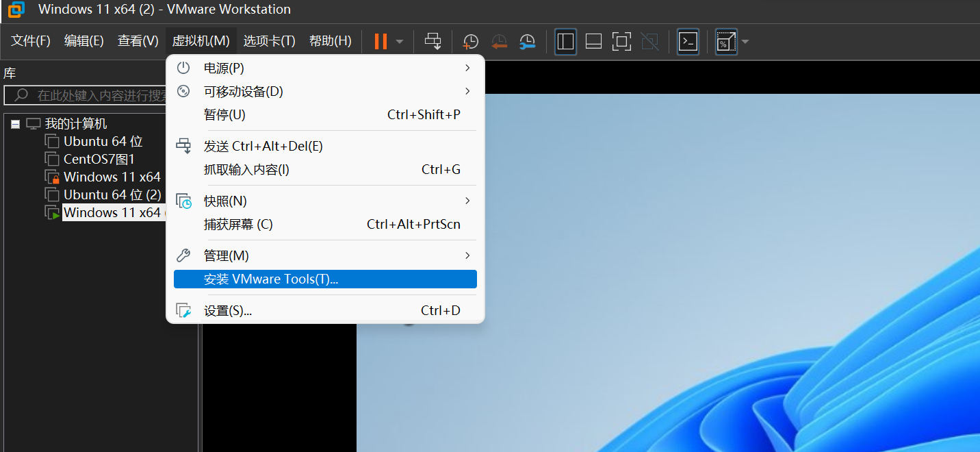Expand the 可移动设备(D) submenu
This screenshot has height=452, width=980.
tap(325, 91)
